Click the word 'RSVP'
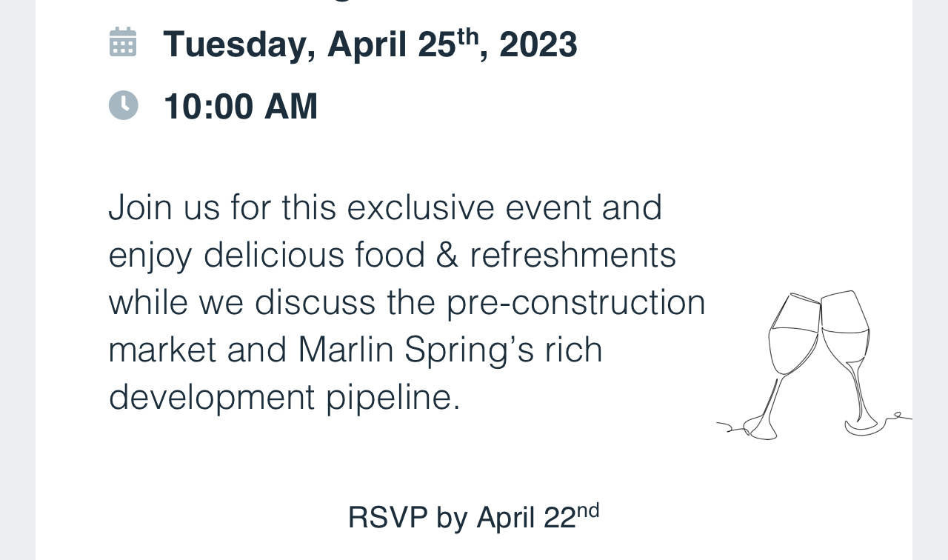This screenshot has height=560, width=948. click(x=387, y=517)
